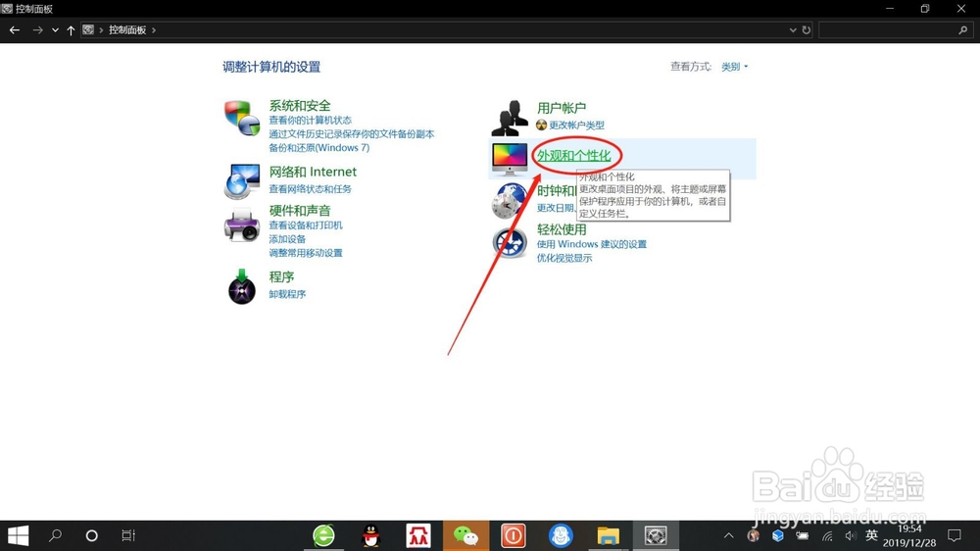Viewport: 980px width, 551px height.
Task: Click 添加设备 link
Action: (x=287, y=239)
